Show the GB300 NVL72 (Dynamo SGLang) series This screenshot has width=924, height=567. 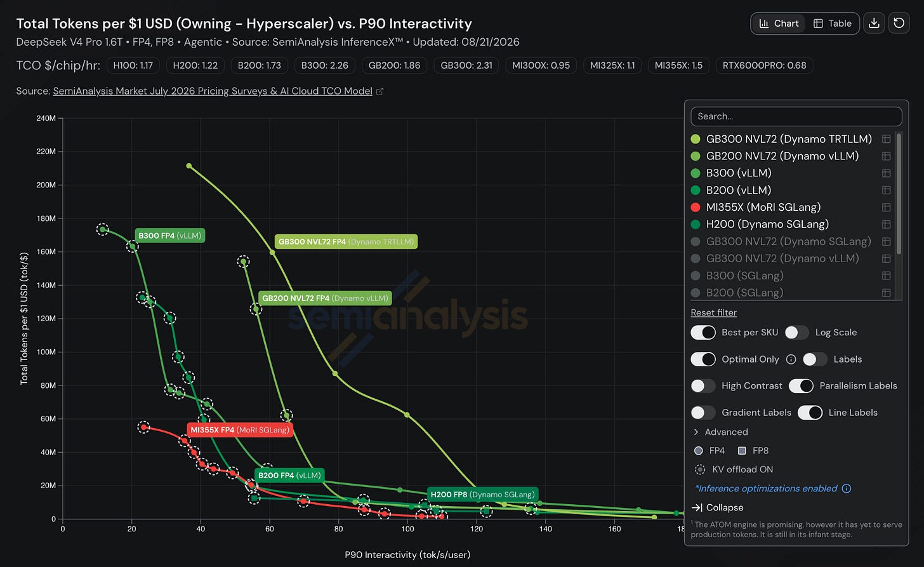click(x=789, y=241)
